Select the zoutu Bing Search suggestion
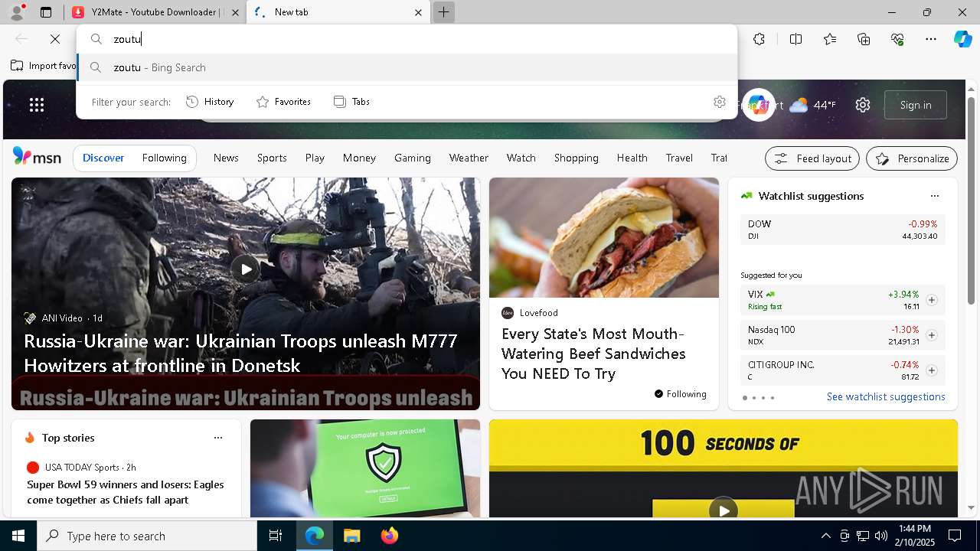980x551 pixels. pyautogui.click(x=407, y=67)
